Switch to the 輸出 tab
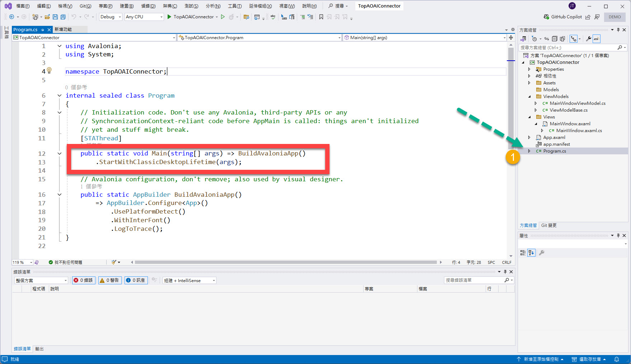Screen dimensions: 631x364 pos(39,349)
